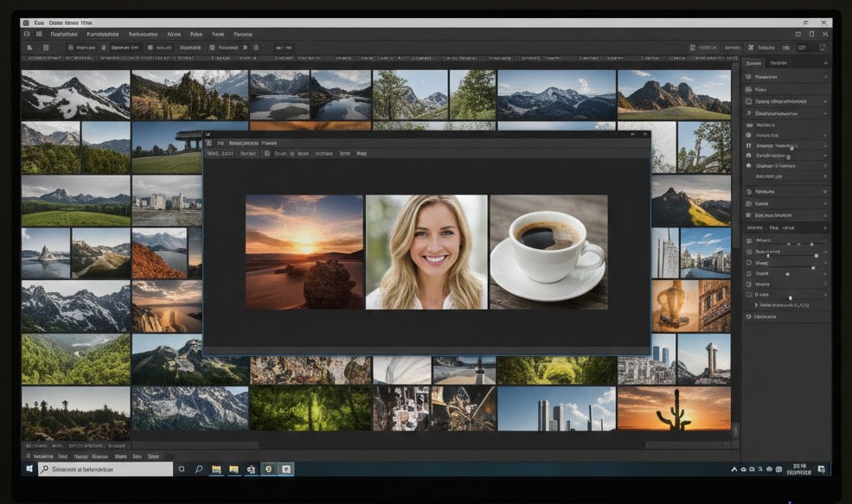Click the floating preview window's title bar icon
The width and height of the screenshot is (852, 504).
click(x=209, y=143)
